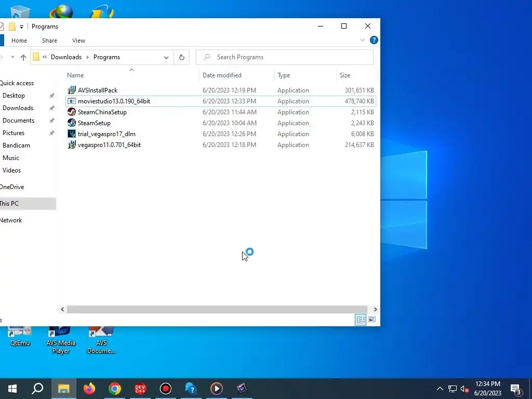Open Quick Access Toolbar customize dropdown
The width and height of the screenshot is (532, 399).
pos(21,27)
